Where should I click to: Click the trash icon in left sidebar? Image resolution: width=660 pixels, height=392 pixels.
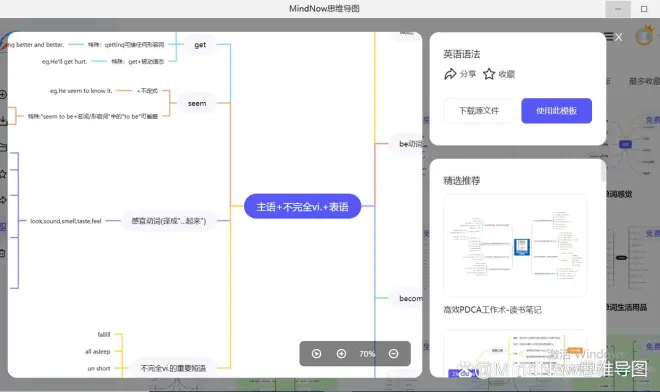point(3,253)
